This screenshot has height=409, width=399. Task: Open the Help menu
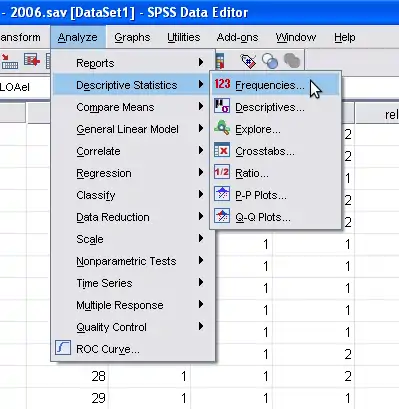pos(345,37)
